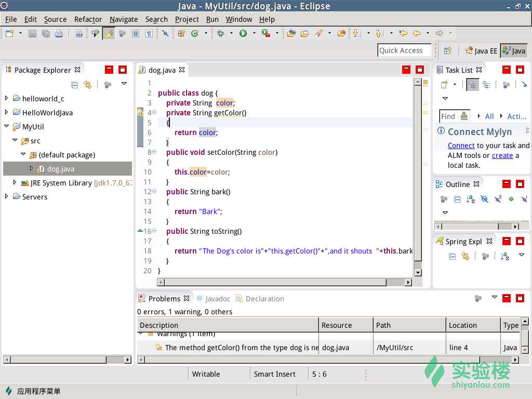Toggle Categorized view in Task List
The height and width of the screenshot is (399, 532).
tap(472, 85)
